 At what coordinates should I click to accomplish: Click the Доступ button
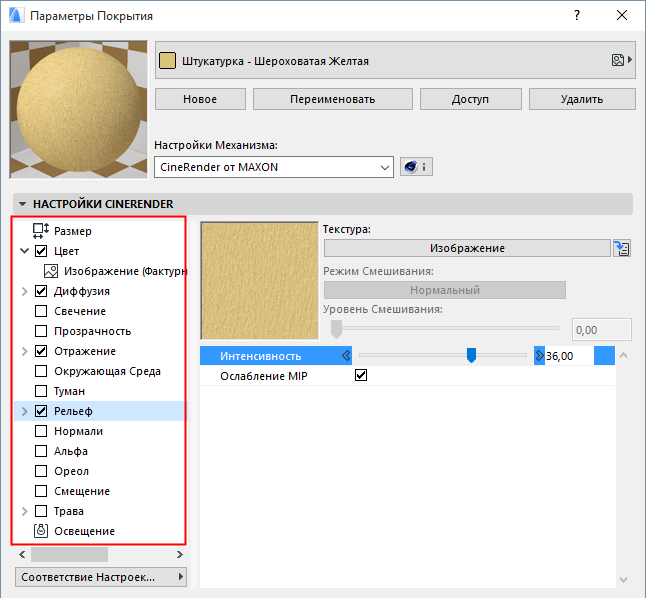point(470,99)
